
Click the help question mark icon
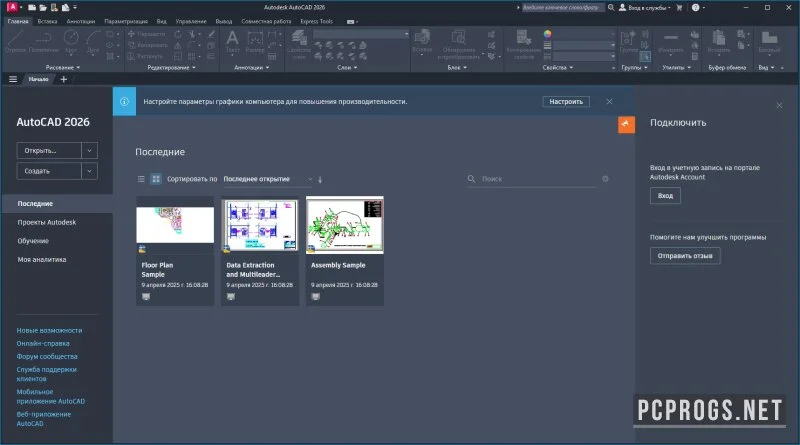pos(695,7)
